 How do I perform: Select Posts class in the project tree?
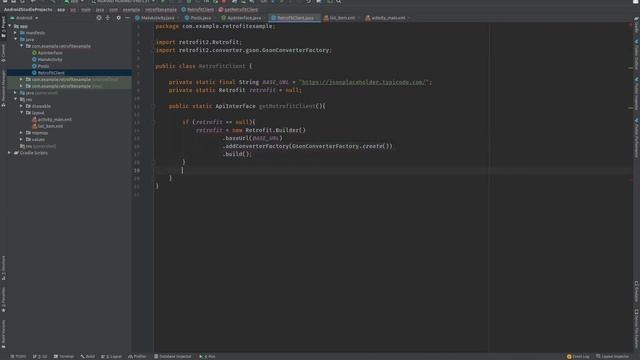tap(40, 66)
